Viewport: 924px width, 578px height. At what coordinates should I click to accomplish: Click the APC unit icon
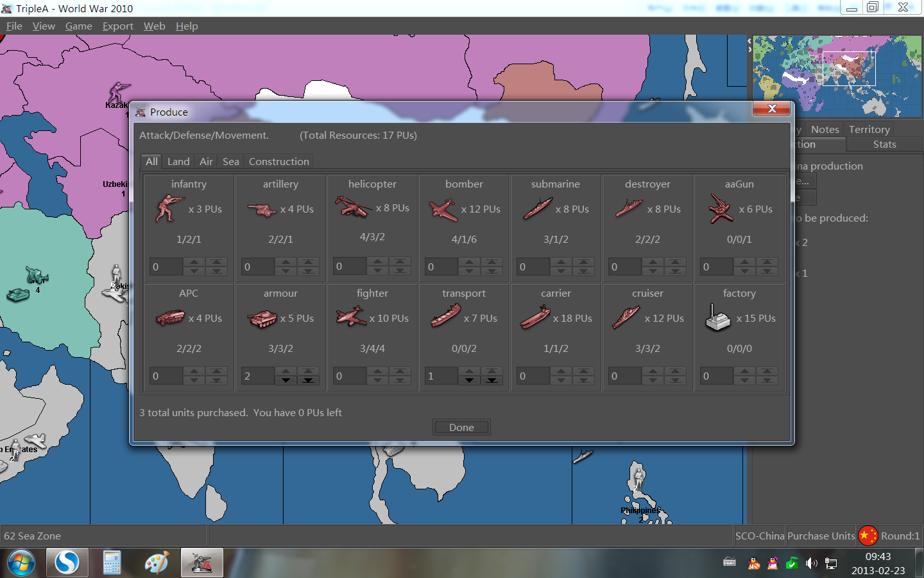click(170, 318)
